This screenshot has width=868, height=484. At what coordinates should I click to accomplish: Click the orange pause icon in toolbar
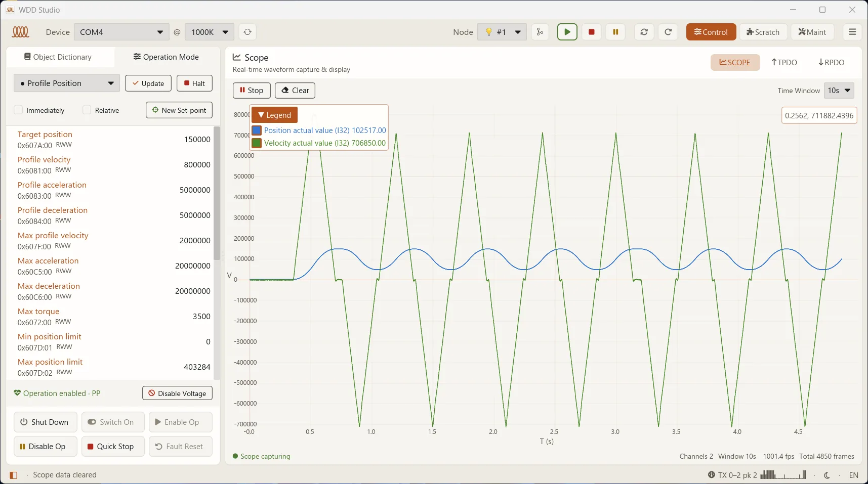(x=615, y=32)
